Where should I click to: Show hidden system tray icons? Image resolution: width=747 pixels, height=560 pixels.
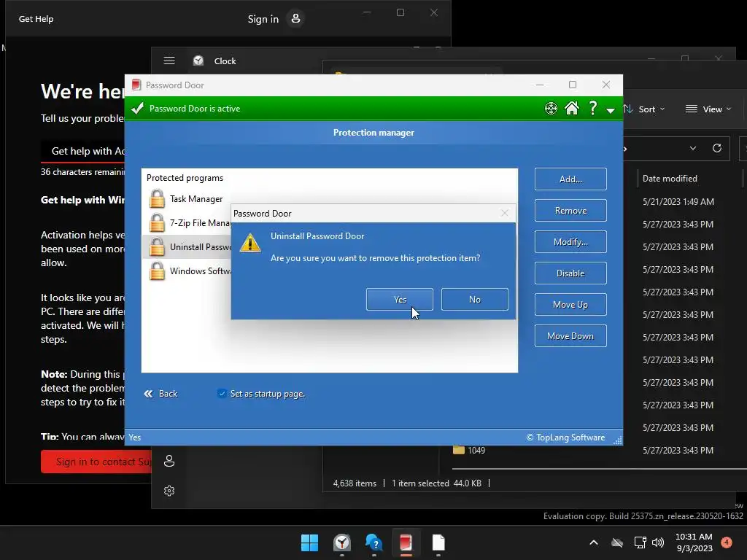pos(594,542)
